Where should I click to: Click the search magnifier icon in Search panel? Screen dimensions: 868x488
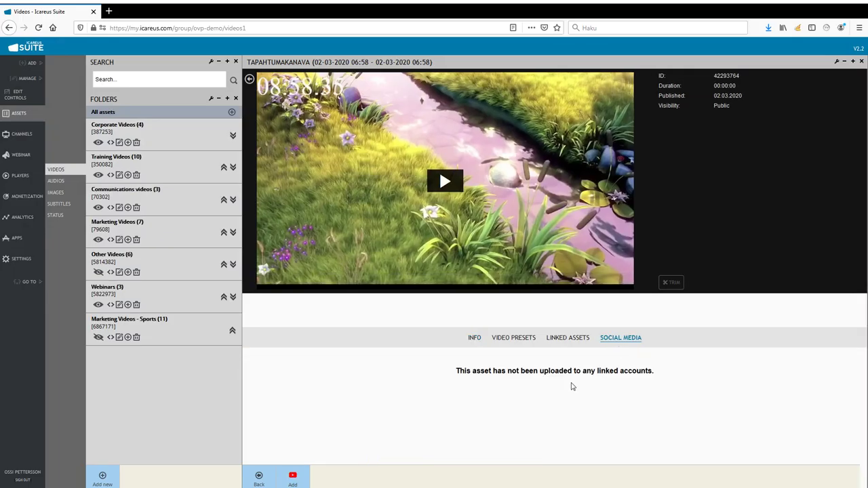pyautogui.click(x=233, y=80)
